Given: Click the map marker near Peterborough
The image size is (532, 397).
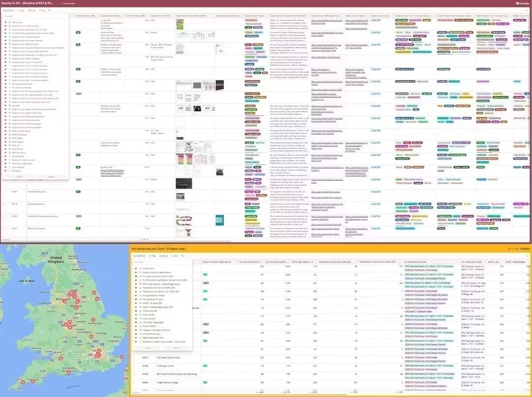Looking at the screenshot, I should 92,320.
